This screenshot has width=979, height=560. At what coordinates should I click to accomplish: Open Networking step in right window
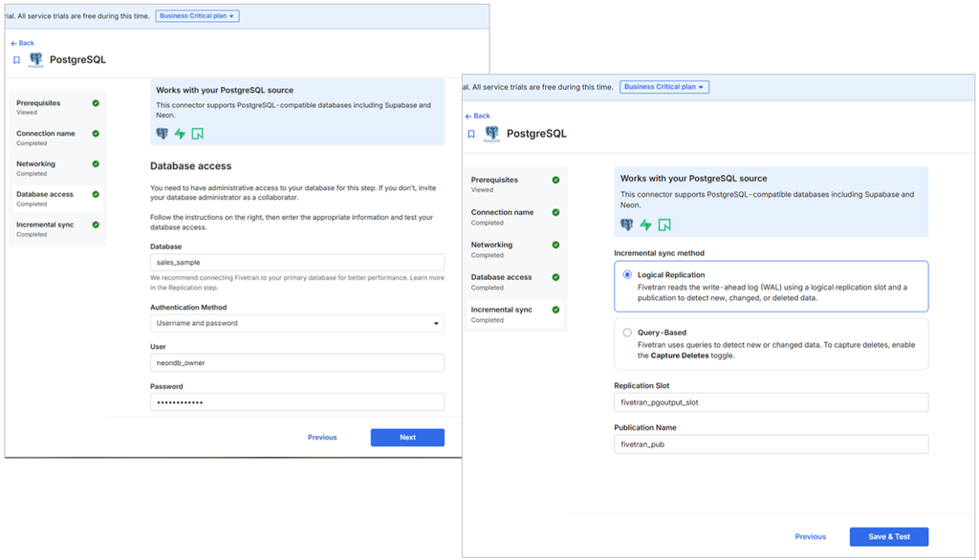(x=515, y=249)
